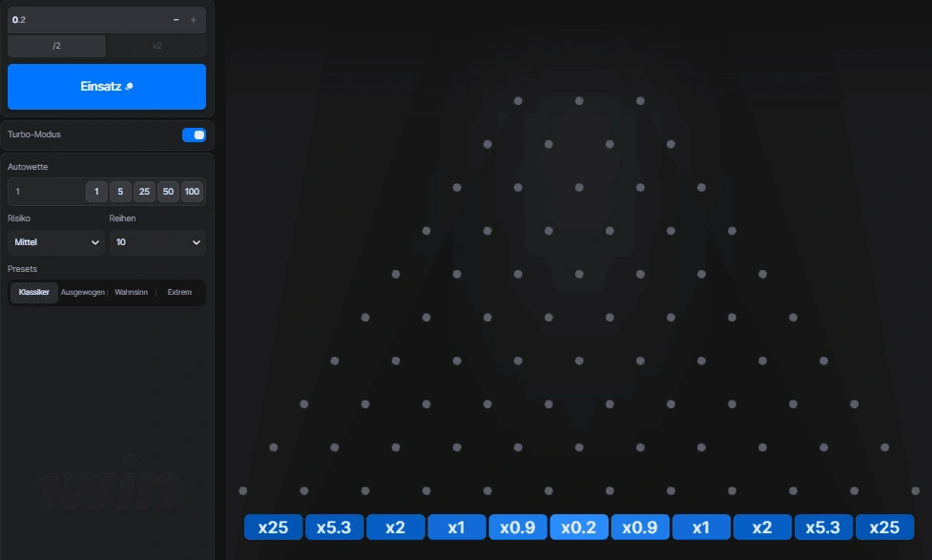Set Autowette to 5 rounds
This screenshot has height=560, width=932.
(120, 192)
